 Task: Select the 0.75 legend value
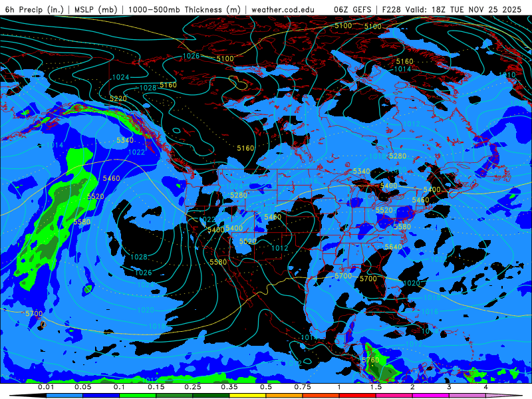point(303,387)
